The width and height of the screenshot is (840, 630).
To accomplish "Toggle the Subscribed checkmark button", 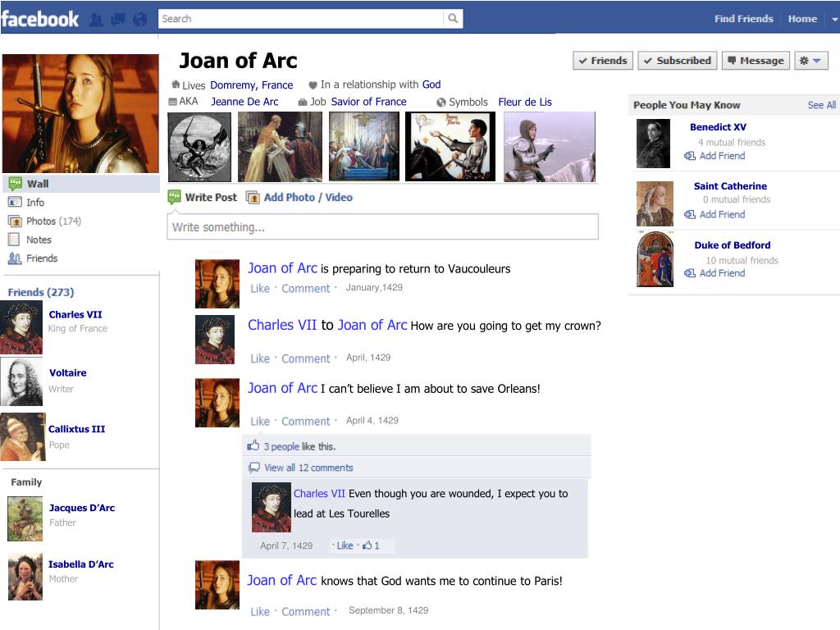I will point(678,61).
